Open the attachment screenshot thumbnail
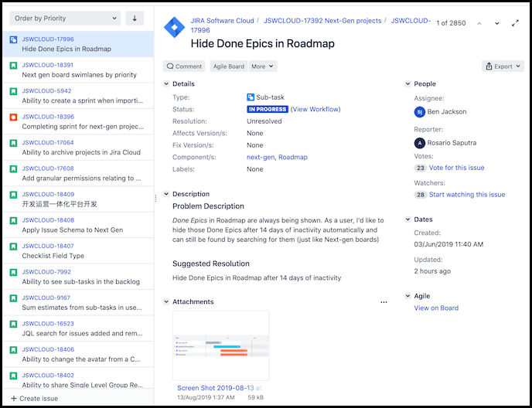The image size is (532, 408). (x=221, y=345)
